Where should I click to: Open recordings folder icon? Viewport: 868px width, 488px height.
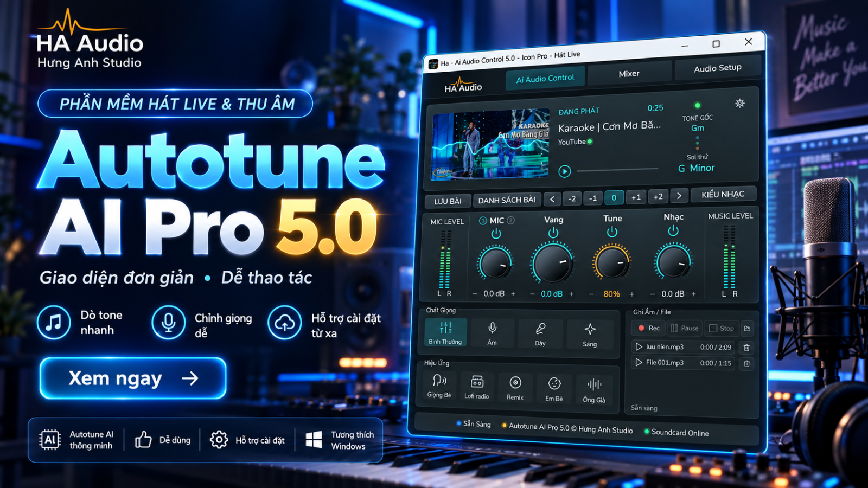pos(747,329)
